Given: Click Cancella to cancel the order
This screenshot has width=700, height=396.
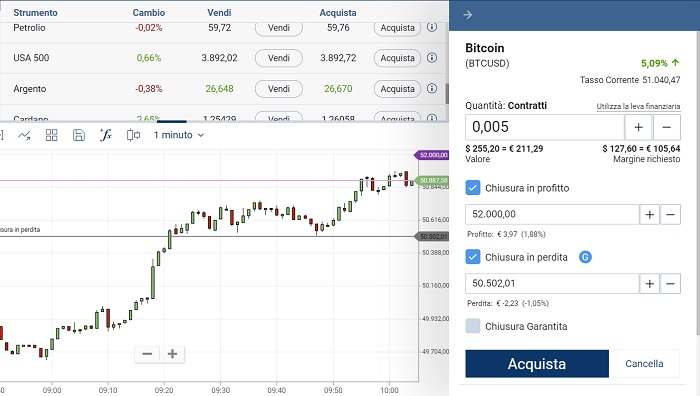Looking at the screenshot, I should (644, 364).
